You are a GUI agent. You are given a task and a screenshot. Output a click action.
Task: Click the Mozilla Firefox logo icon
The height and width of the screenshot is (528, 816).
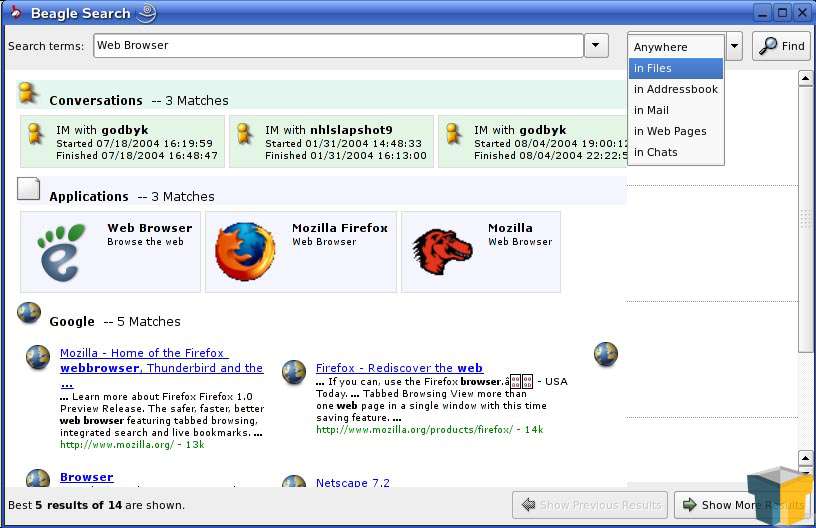pos(245,252)
